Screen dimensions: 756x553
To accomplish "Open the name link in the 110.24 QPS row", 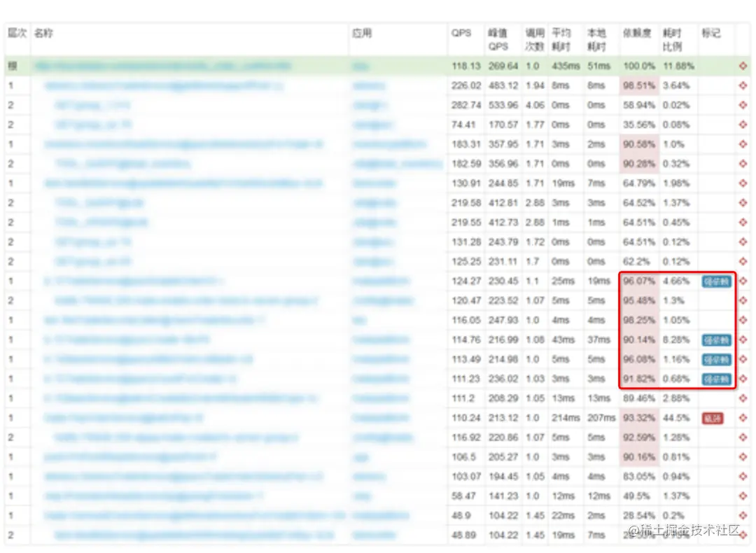I will pyautogui.click(x=123, y=417).
